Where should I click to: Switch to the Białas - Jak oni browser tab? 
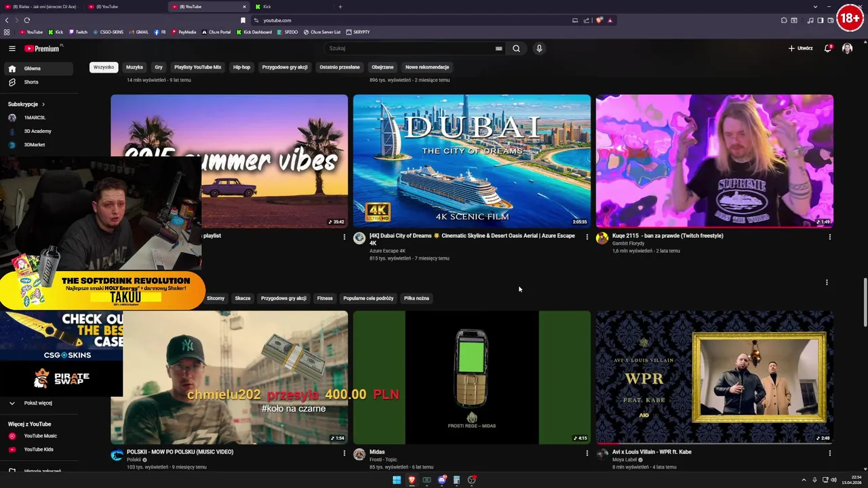42,7
